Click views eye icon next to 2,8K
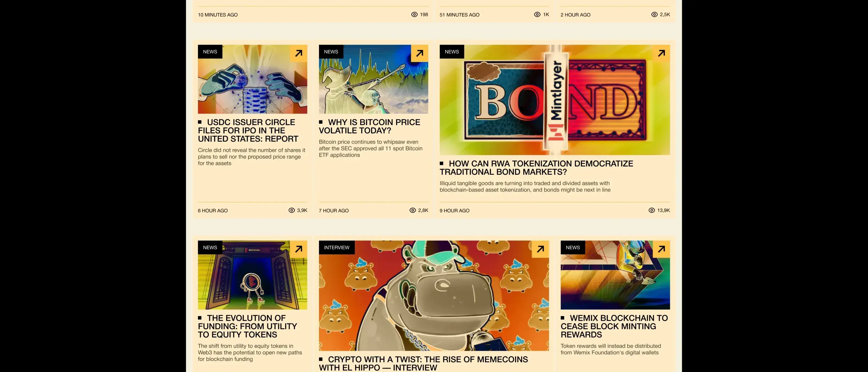This screenshot has width=868, height=372. (x=413, y=210)
